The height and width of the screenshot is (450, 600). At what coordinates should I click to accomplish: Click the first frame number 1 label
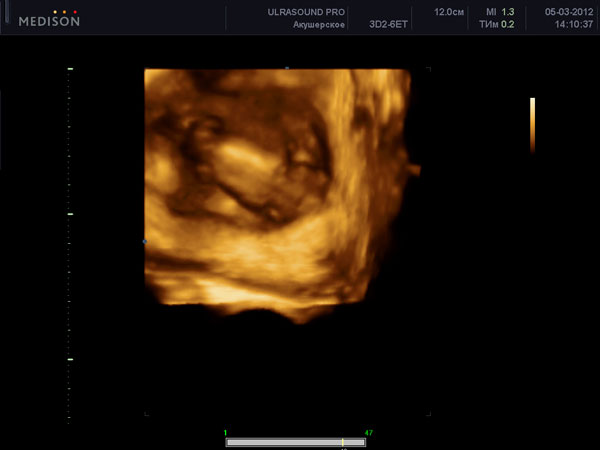(226, 432)
